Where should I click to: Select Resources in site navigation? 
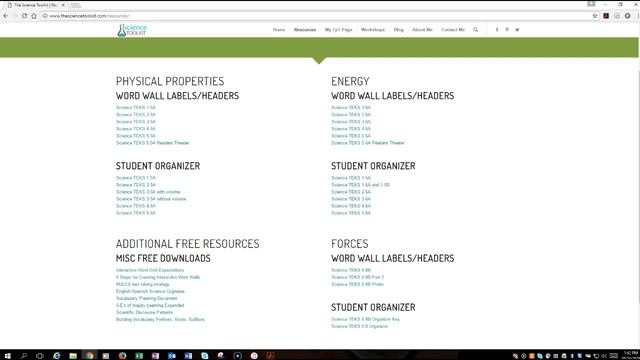tap(305, 30)
